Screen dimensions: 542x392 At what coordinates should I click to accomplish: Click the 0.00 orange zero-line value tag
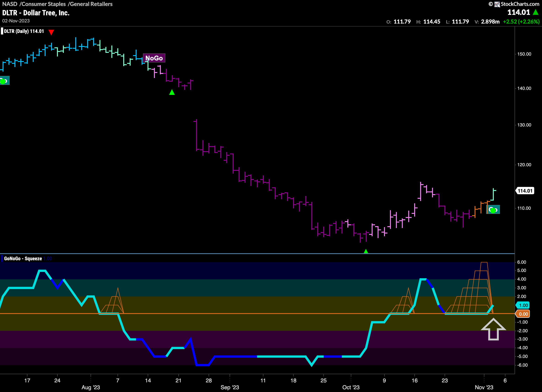[523, 314]
